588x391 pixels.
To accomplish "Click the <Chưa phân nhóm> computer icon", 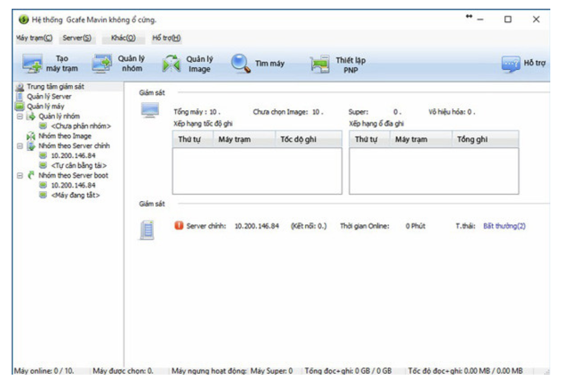I will [43, 126].
